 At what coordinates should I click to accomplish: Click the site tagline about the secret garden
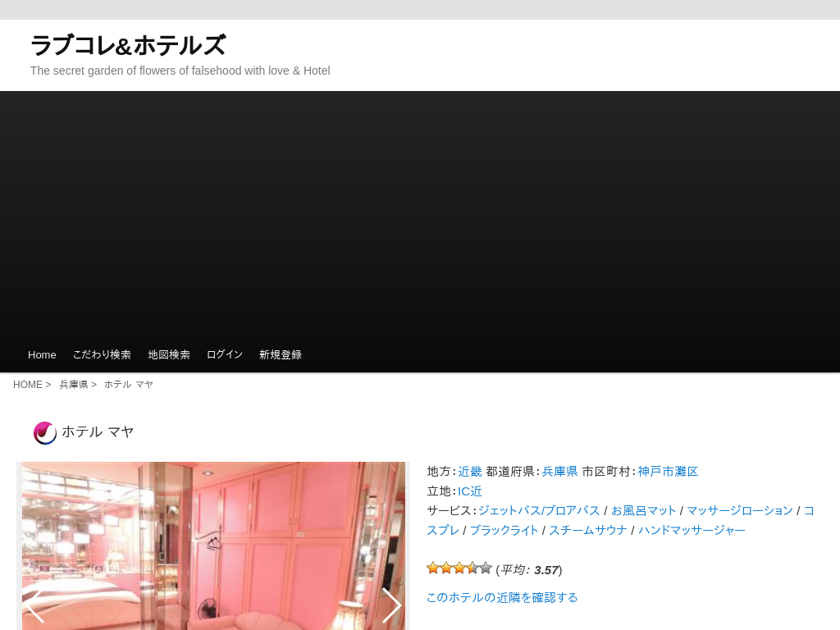pos(180,71)
